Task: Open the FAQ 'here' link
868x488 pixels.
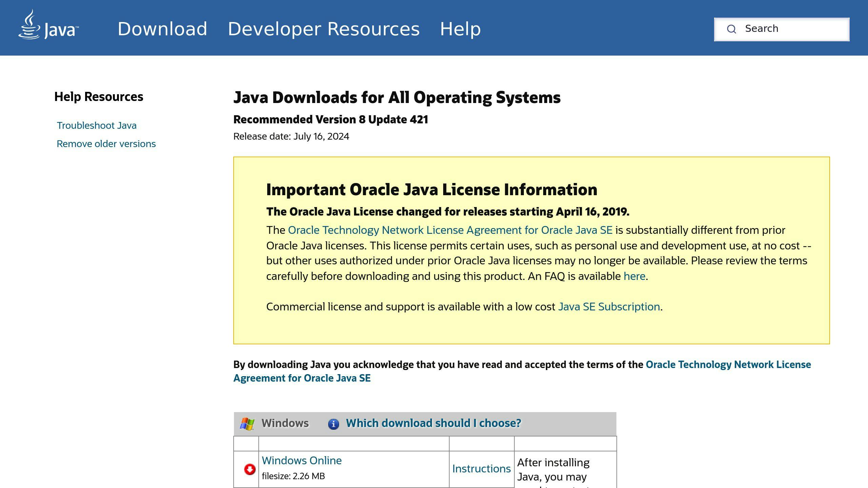Action: [634, 276]
